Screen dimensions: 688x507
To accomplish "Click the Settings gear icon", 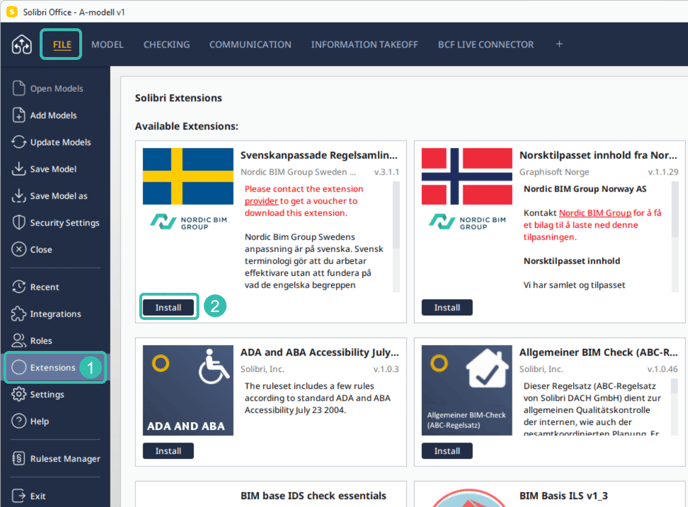I will pos(18,394).
